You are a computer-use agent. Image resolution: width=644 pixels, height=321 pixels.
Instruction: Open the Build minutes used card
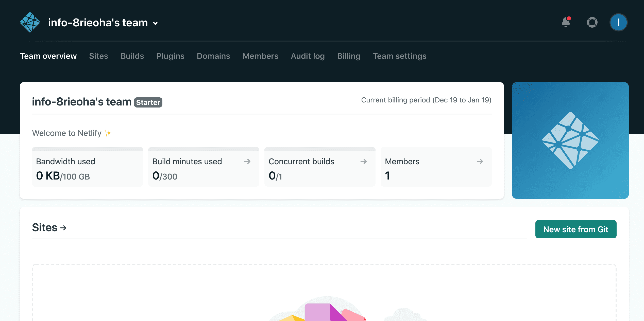(x=204, y=167)
